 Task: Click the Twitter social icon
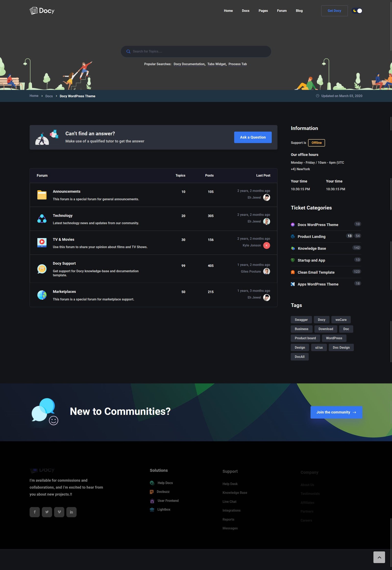(x=47, y=512)
